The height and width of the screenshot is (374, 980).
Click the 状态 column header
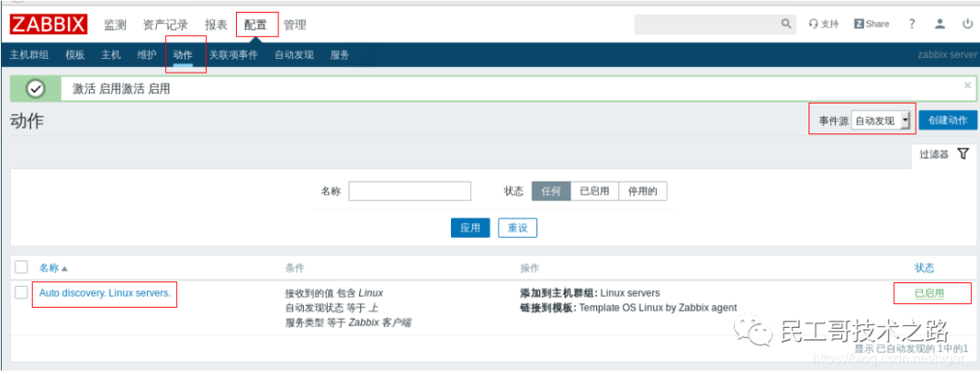coord(925,268)
